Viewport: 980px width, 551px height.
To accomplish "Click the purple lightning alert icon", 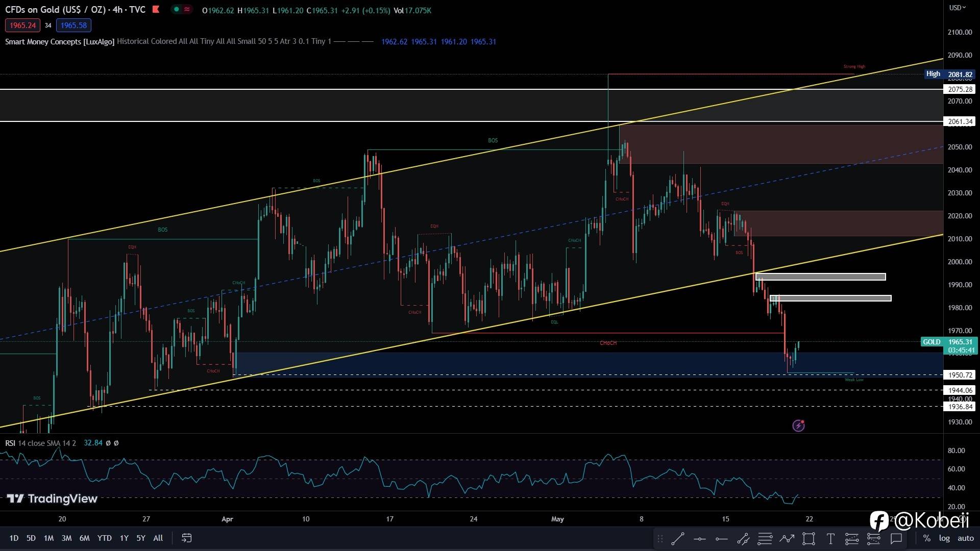I will tap(798, 425).
